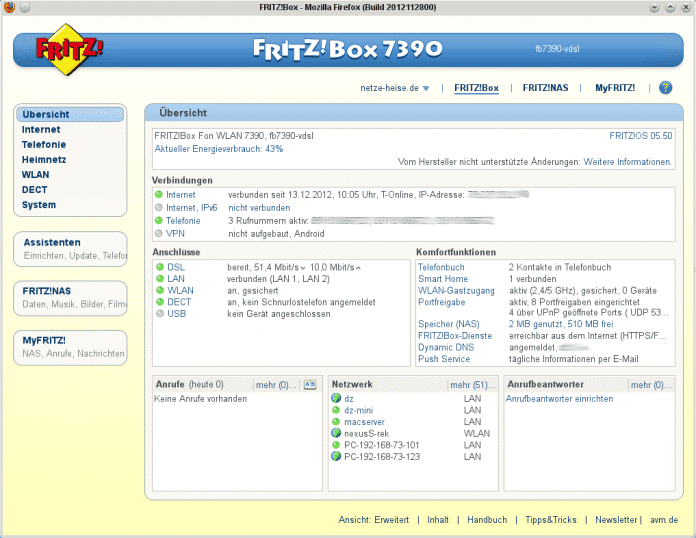Click the Firefox icon in the title bar
The image size is (696, 538).
[11, 8]
